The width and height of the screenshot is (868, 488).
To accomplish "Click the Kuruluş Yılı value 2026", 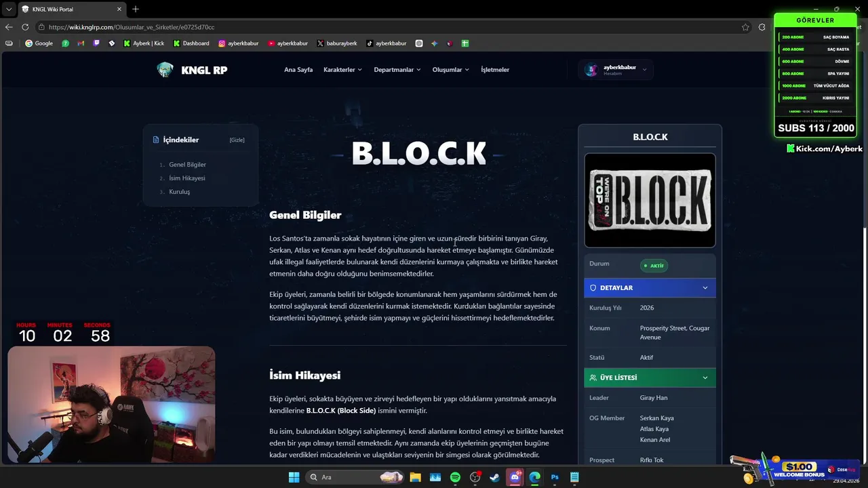I will (647, 308).
